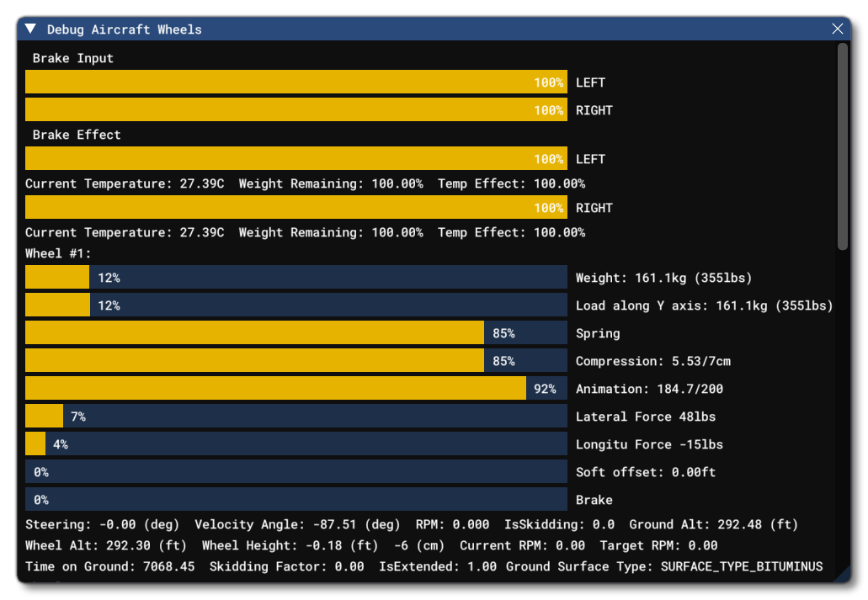Select the Brake Effect LEFT gauge
868x600 pixels.
pyautogui.click(x=295, y=158)
